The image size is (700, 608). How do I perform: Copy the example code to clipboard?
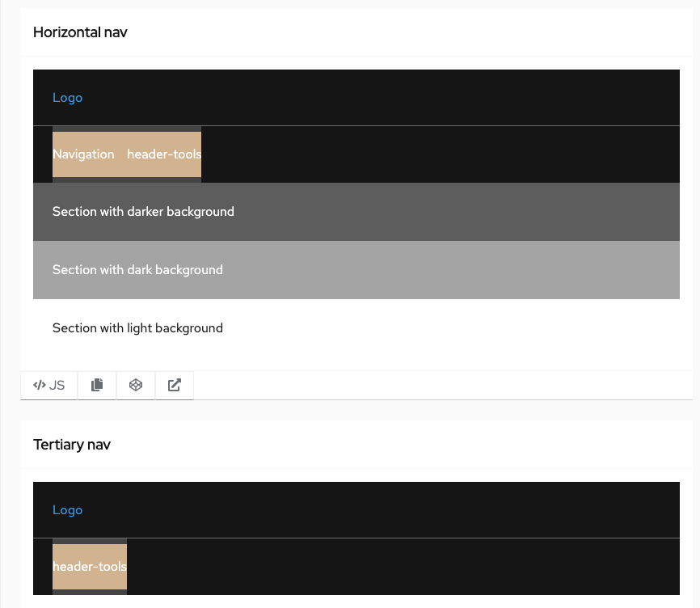pyautogui.click(x=97, y=385)
